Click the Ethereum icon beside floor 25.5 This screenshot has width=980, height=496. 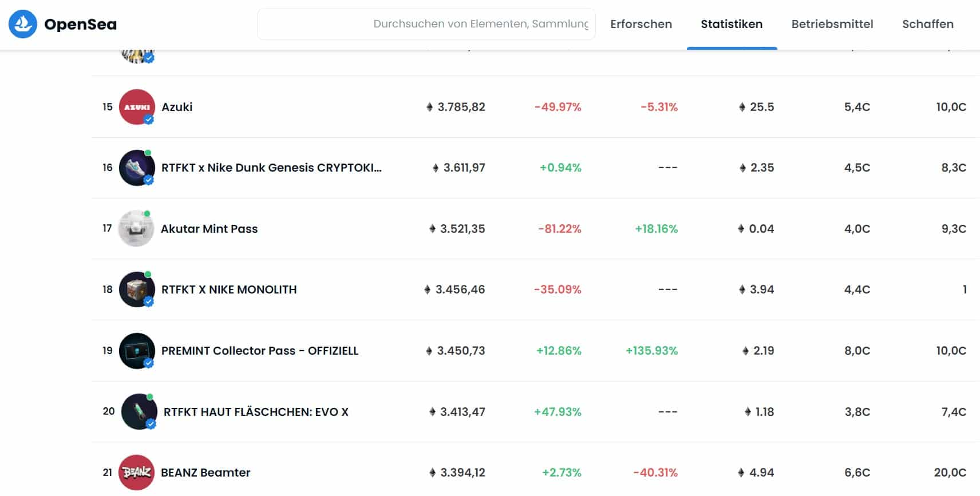pos(742,107)
